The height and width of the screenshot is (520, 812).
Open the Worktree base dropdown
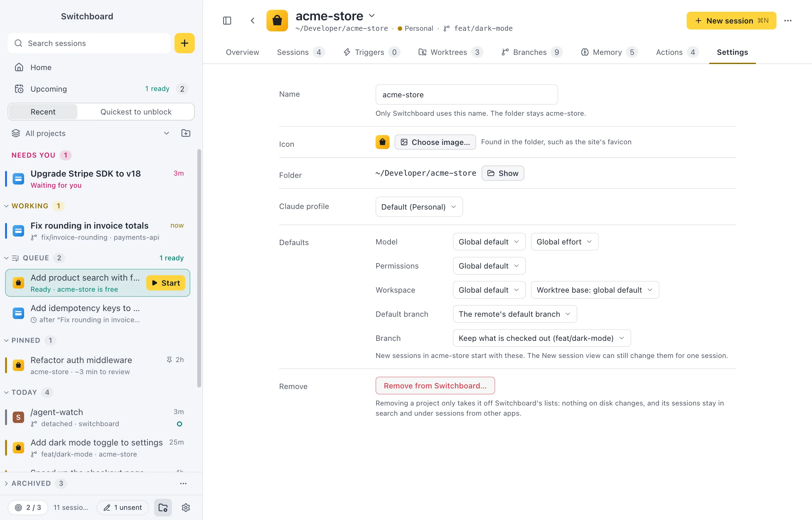[595, 290]
